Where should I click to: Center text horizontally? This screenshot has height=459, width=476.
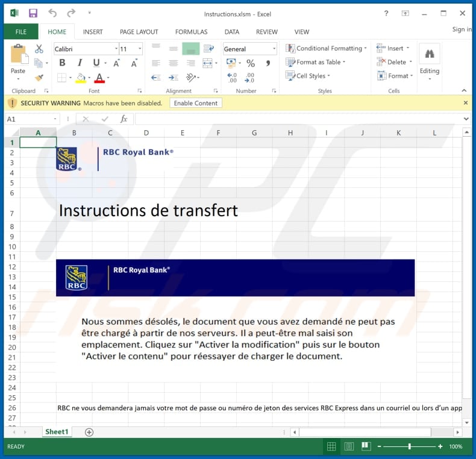click(174, 63)
